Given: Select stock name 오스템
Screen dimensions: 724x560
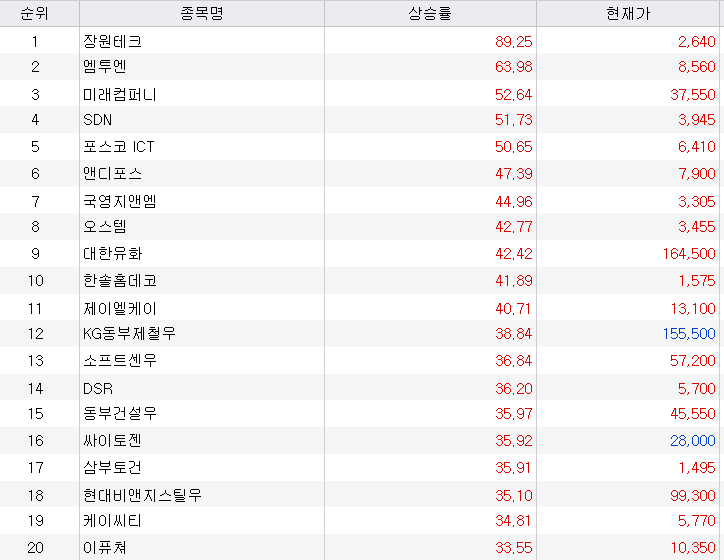Looking at the screenshot, I should (x=105, y=226).
